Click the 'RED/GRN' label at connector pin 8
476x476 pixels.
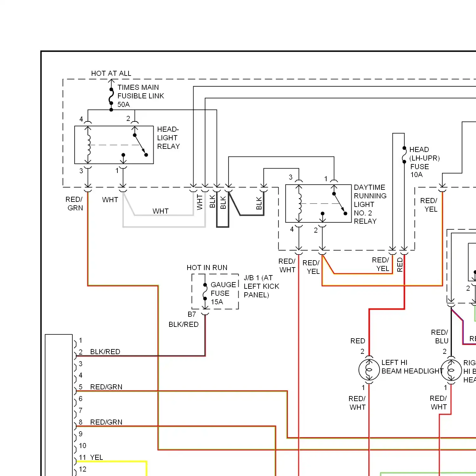(x=106, y=422)
